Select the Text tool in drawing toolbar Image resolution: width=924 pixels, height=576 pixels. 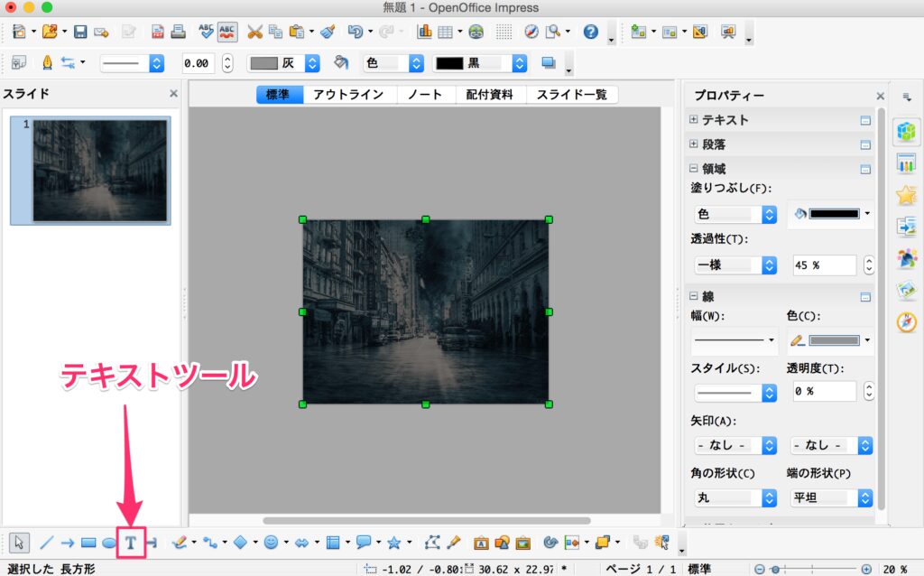pyautogui.click(x=131, y=542)
